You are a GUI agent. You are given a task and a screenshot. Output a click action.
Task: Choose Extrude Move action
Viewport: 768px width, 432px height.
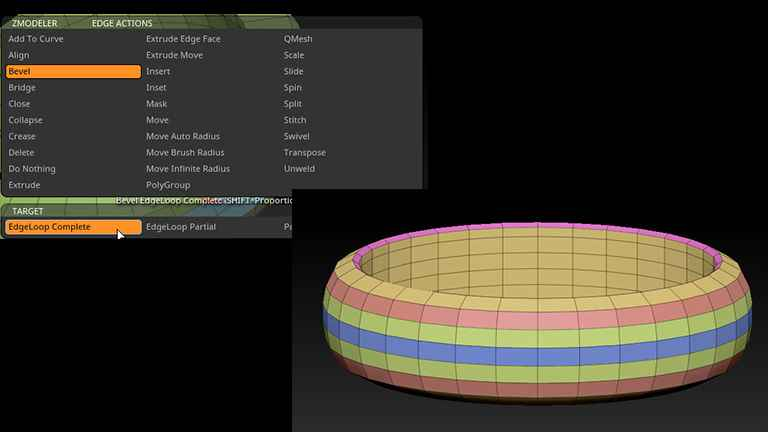pyautogui.click(x=174, y=55)
